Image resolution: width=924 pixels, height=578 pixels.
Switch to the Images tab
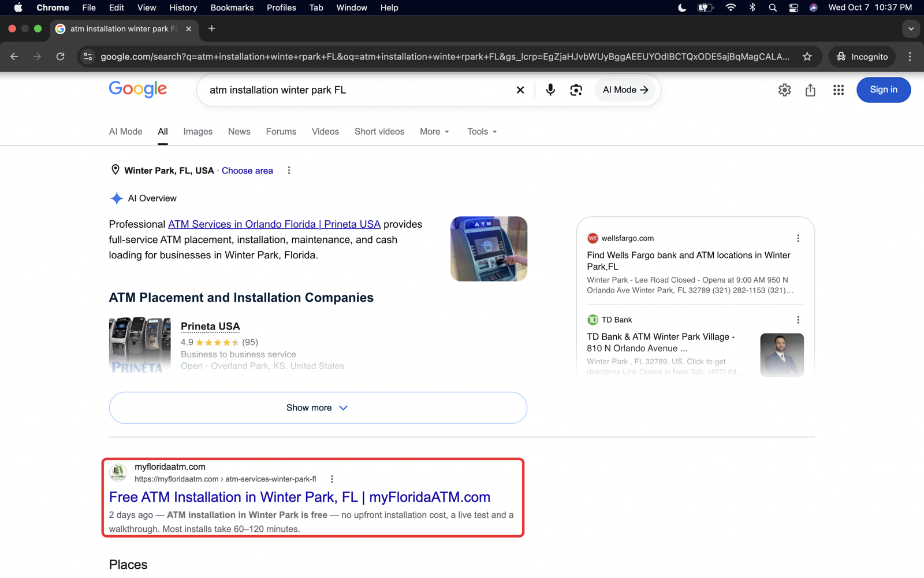[198, 132]
